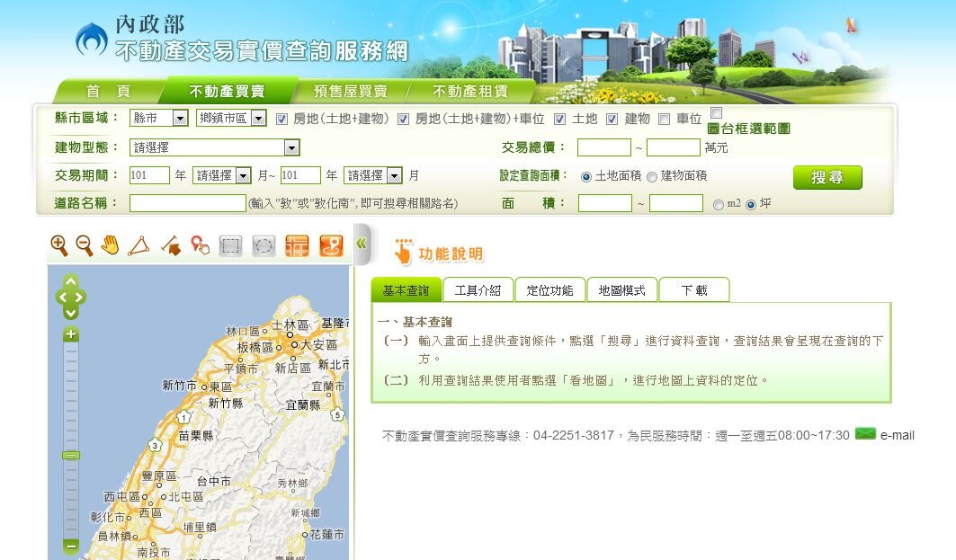Image resolution: width=956 pixels, height=560 pixels.
Task: Collapse the map panel with green arrows
Action: 362,243
